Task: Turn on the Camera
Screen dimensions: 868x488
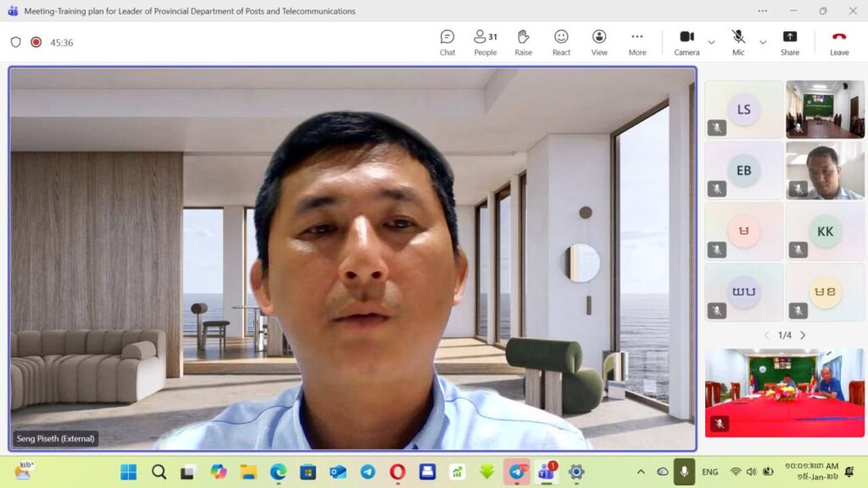Action: coord(687,42)
